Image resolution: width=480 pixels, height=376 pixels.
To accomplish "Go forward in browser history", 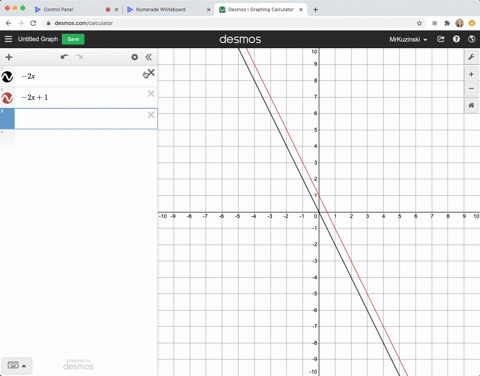I will coord(21,23).
